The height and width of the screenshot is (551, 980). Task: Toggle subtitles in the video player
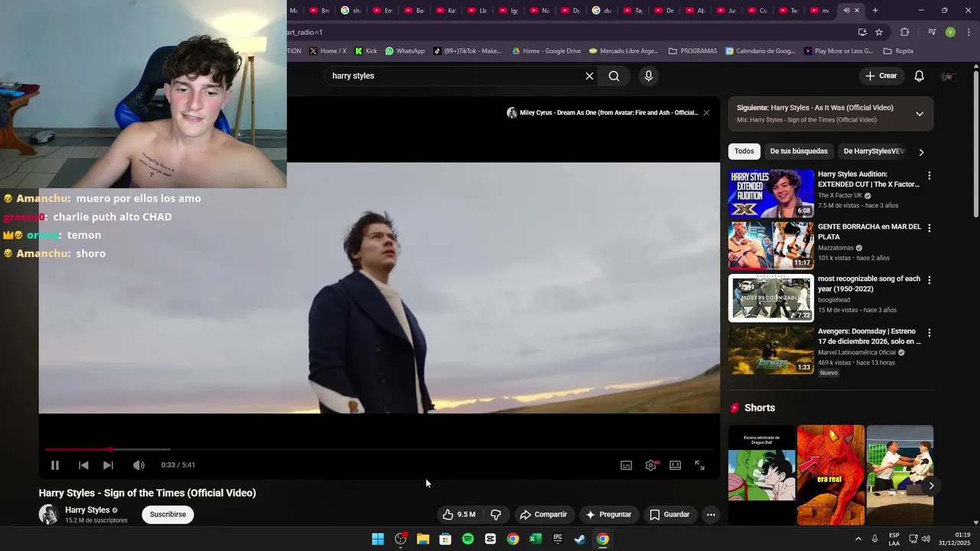(626, 465)
